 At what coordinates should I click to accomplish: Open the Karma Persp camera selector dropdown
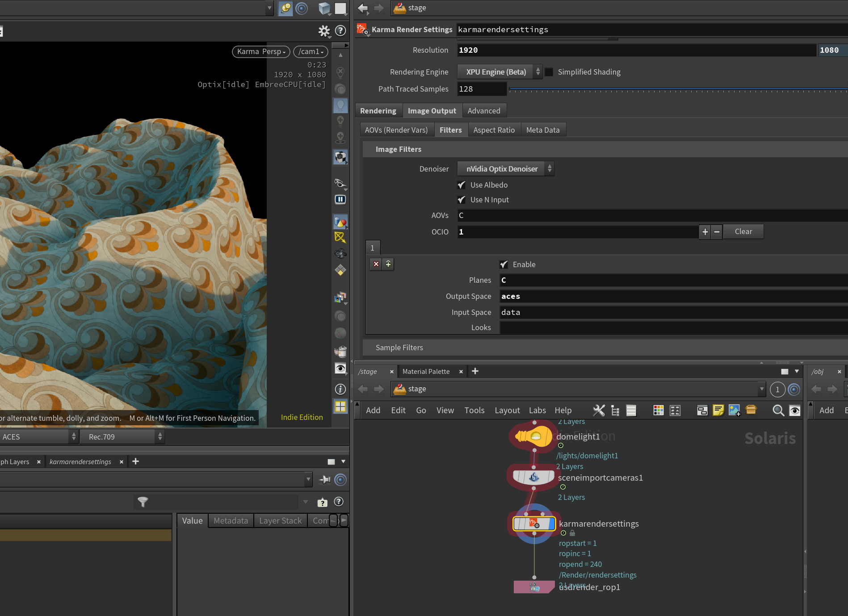click(x=261, y=51)
